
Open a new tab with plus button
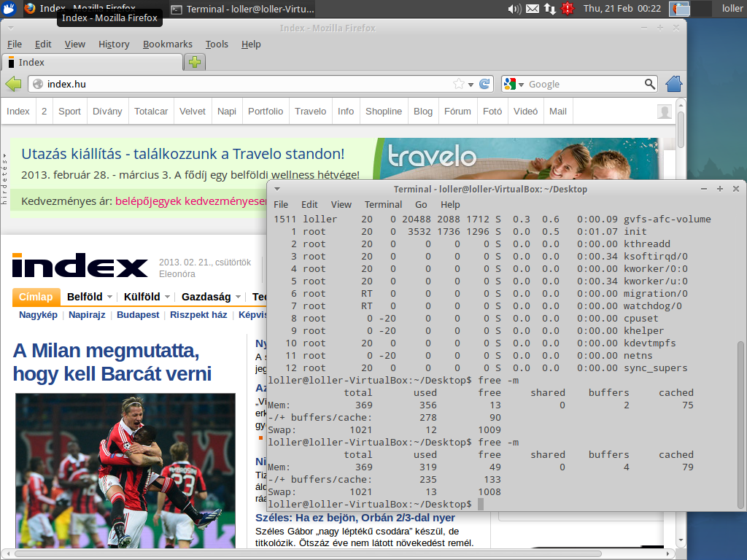pyautogui.click(x=195, y=62)
